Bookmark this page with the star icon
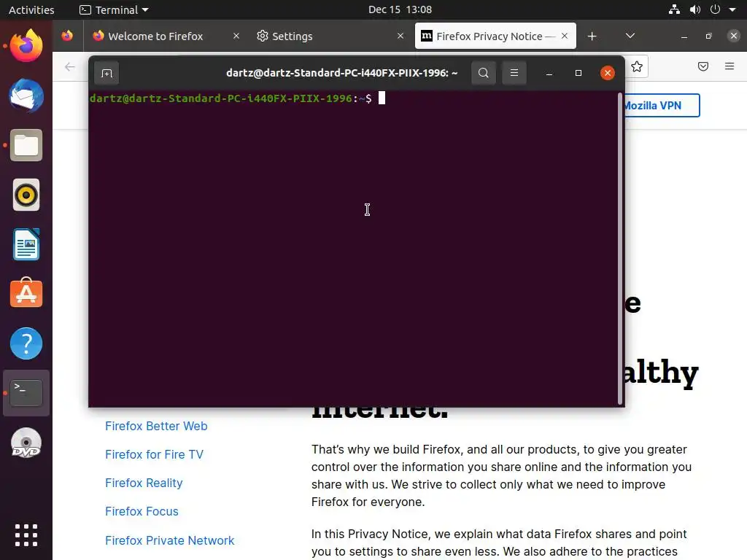The width and height of the screenshot is (747, 560). point(636,66)
